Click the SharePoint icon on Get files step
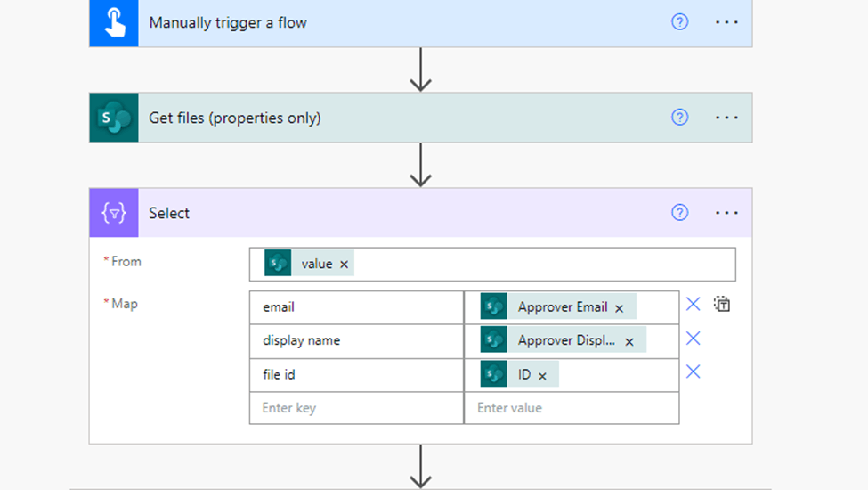Viewport: 868px width, 490px height. 113,118
